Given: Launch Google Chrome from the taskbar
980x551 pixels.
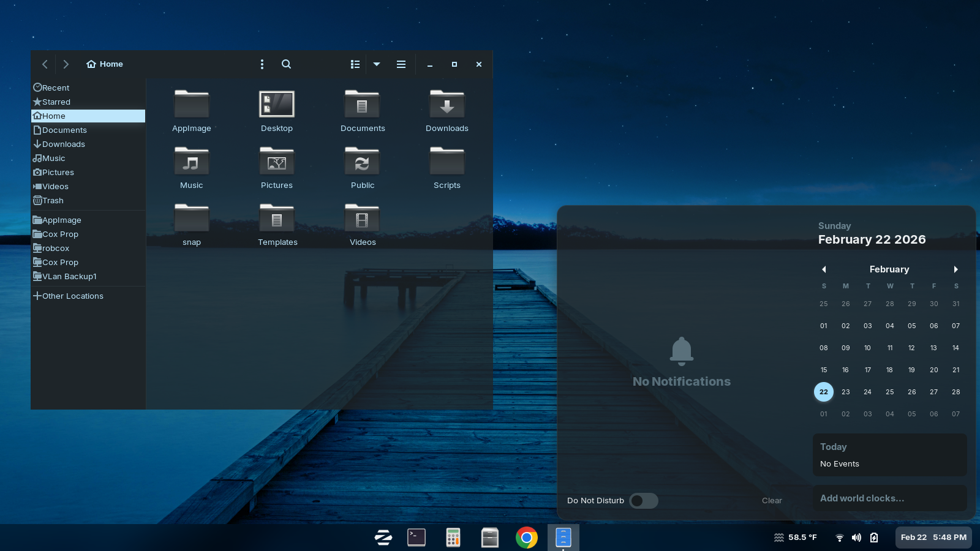Looking at the screenshot, I should click(x=527, y=538).
